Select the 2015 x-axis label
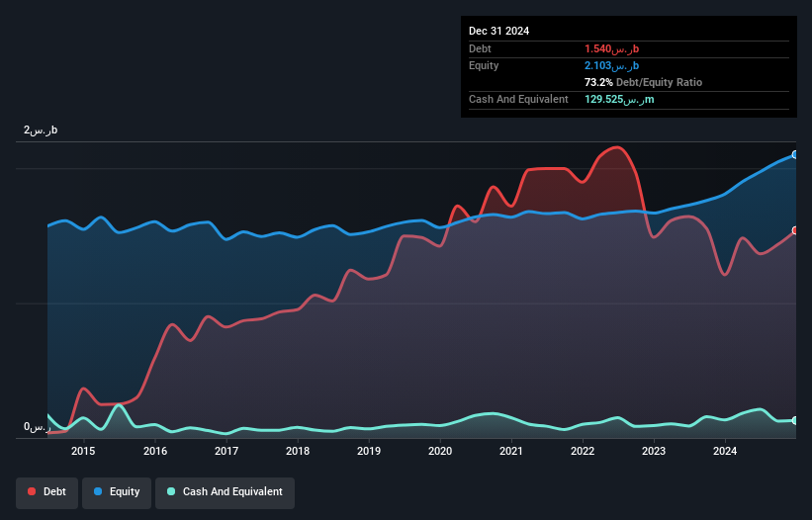This screenshot has width=812, height=520. [x=83, y=451]
